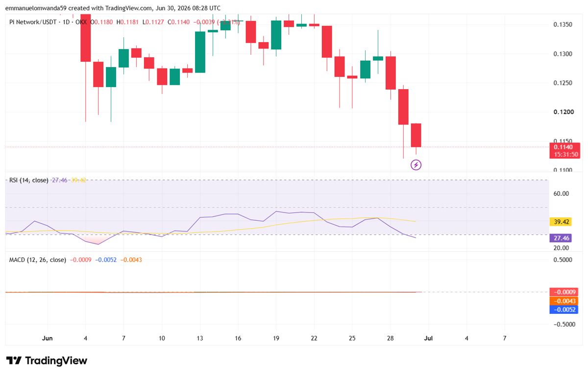
Task: Click the blue -0.0052 MACD value tag
Action: pos(564,309)
